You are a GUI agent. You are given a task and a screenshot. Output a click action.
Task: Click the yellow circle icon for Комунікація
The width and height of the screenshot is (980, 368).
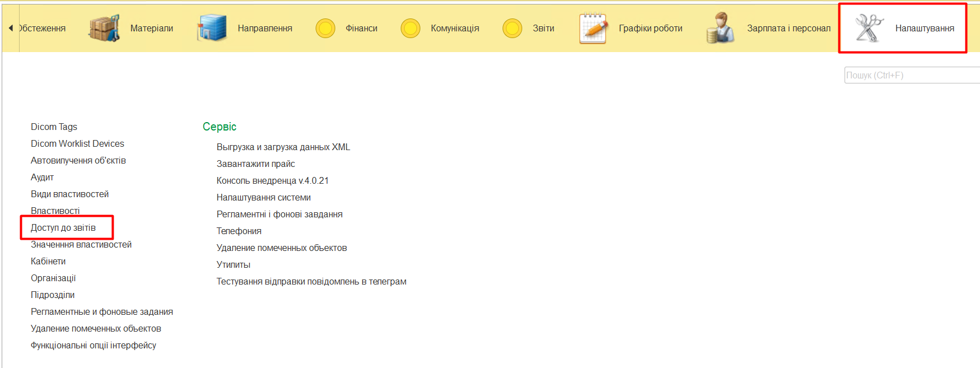pyautogui.click(x=410, y=28)
